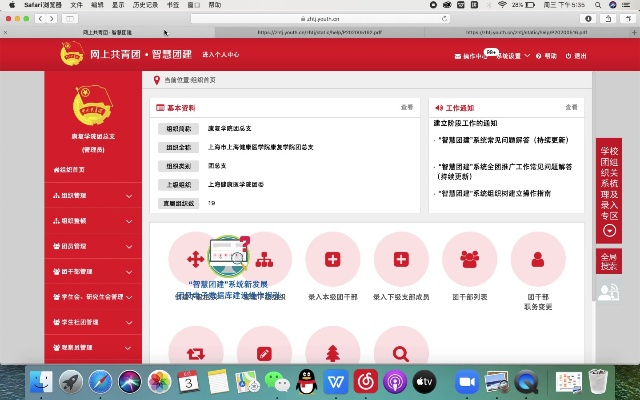
Task: Click the pencil edit circle icon
Action: point(264,352)
